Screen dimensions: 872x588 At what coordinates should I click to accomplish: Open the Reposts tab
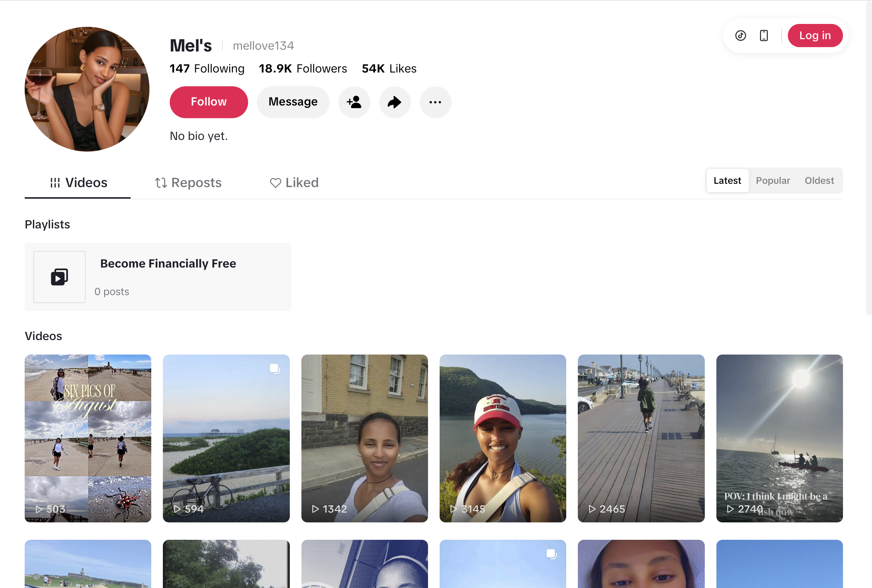188,183
